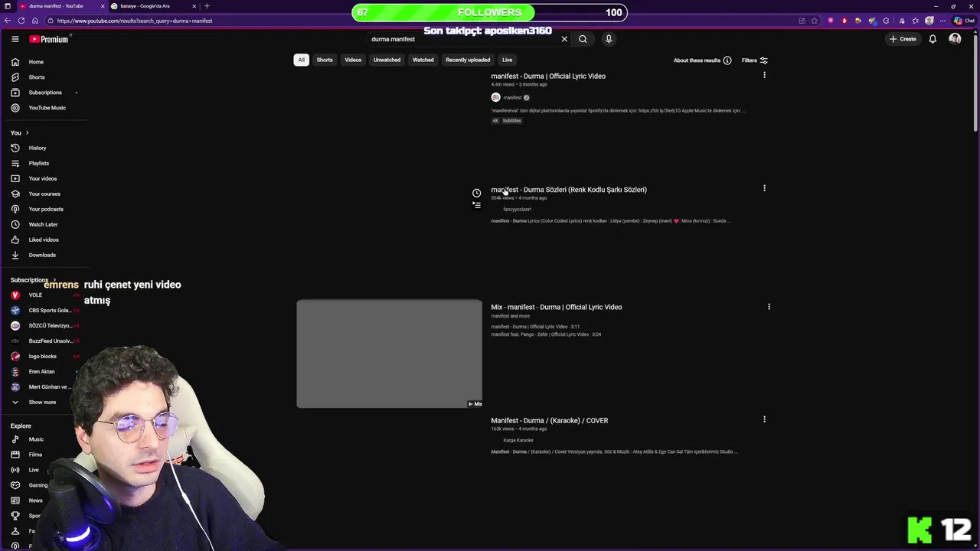This screenshot has height=551, width=980.
Task: Start voice search with the microphone
Action: pyautogui.click(x=609, y=39)
